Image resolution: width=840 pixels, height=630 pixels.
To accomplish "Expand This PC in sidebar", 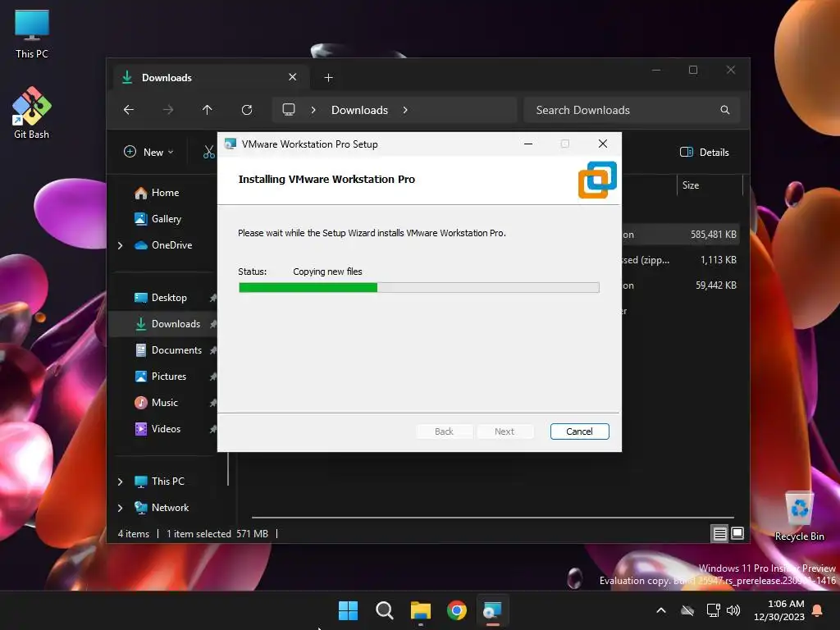I will (x=120, y=482).
